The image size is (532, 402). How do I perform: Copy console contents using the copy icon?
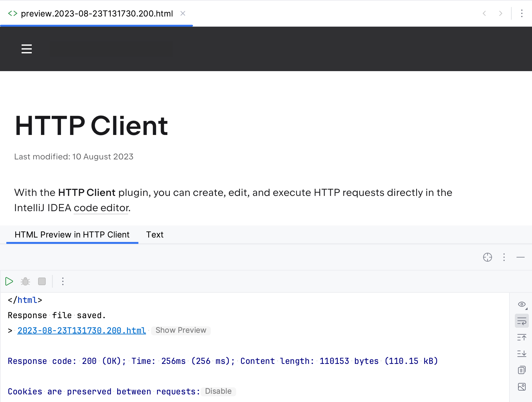[522, 370]
